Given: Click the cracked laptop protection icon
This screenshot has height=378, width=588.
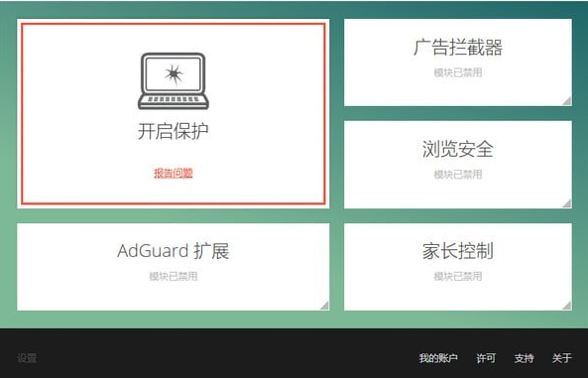Looking at the screenshot, I should tap(174, 81).
